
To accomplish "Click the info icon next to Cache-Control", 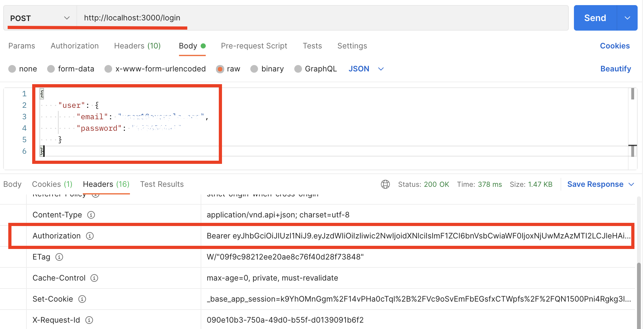I will tap(94, 278).
